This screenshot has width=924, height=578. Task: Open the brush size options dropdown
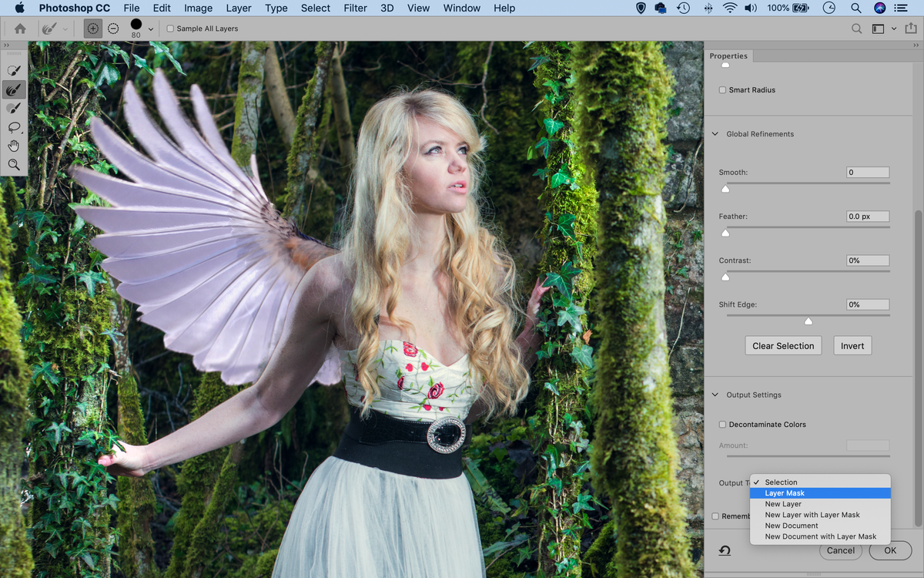[x=150, y=28]
